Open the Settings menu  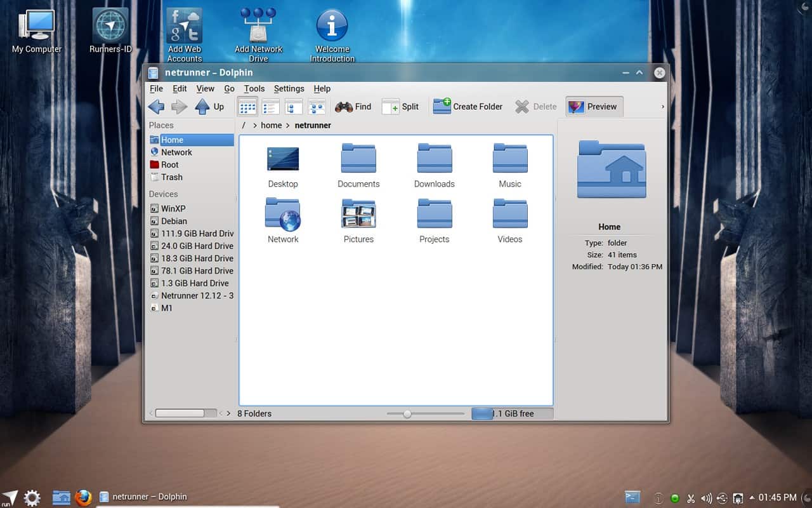289,89
